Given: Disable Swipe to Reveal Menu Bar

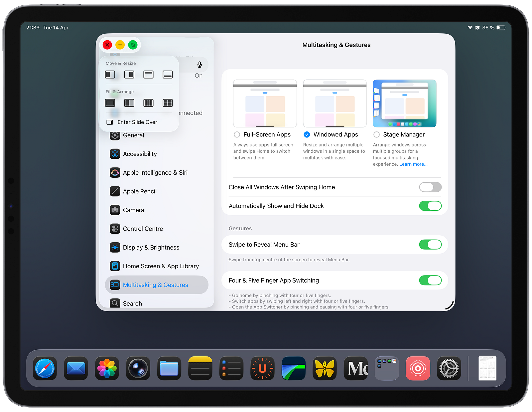Looking at the screenshot, I should 430,245.
